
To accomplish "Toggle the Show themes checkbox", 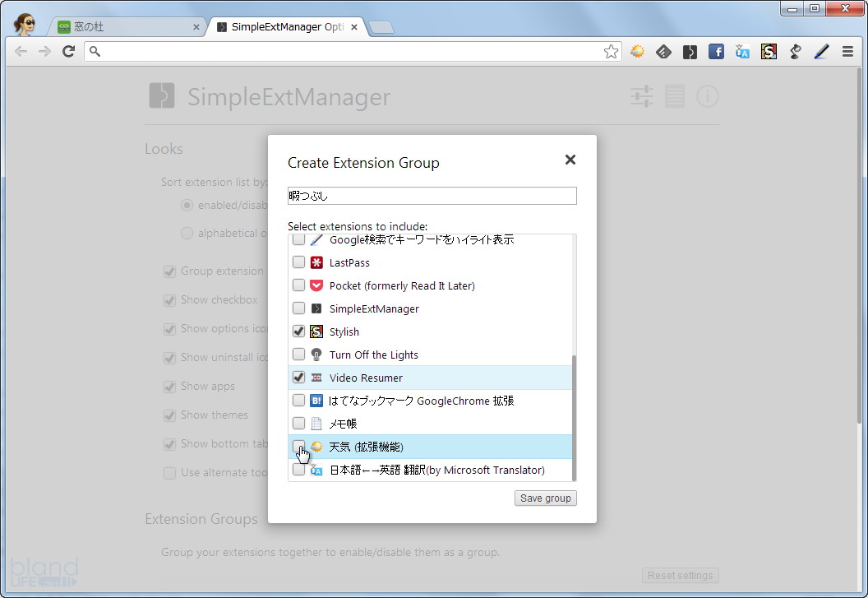I will pyautogui.click(x=169, y=415).
